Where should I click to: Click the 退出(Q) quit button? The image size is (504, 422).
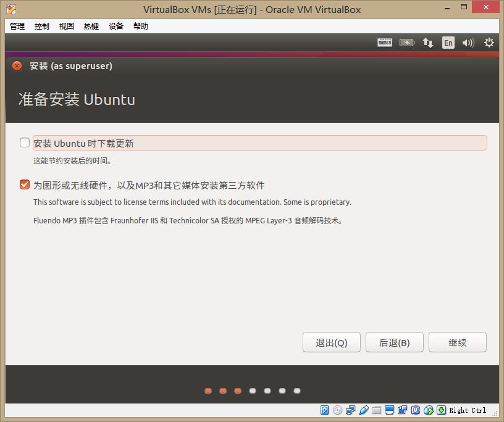[332, 342]
